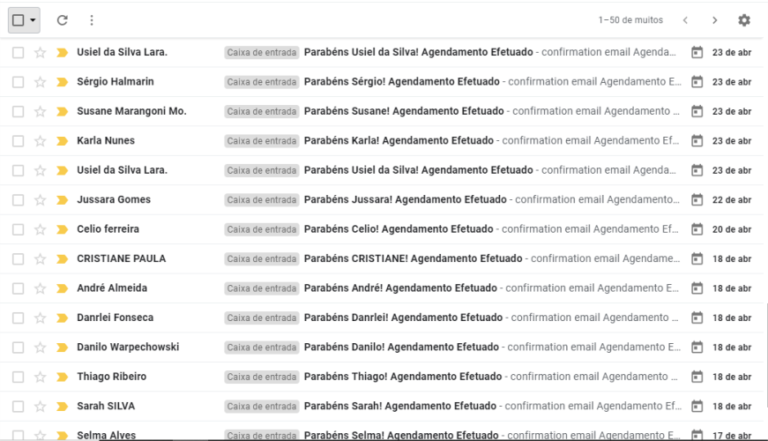Viewport: 768px width, 441px height.
Task: Toggle importance marker on Jussara Gomes email
Action: coord(62,200)
